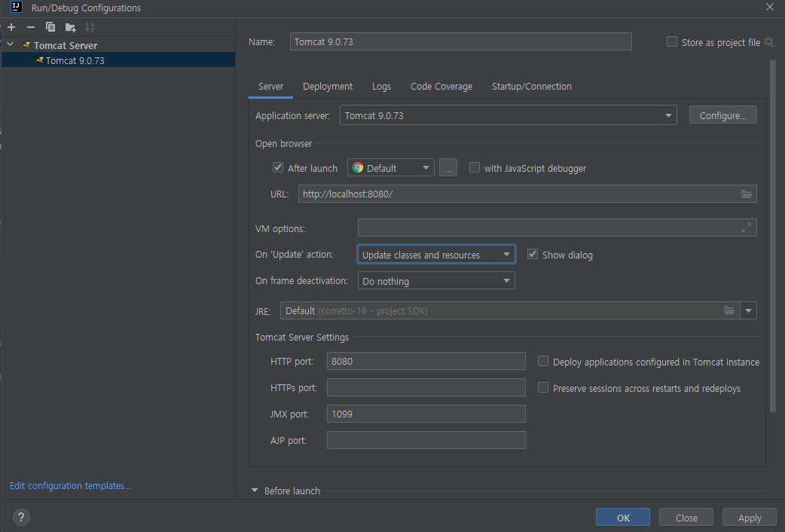Click the Close button
Image resolution: width=785 pixels, height=532 pixels.
point(686,518)
